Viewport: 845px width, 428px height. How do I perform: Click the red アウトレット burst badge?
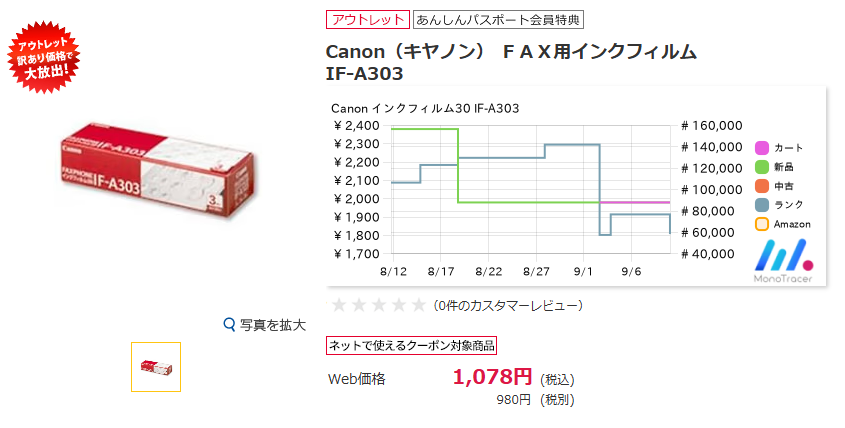pos(44,57)
